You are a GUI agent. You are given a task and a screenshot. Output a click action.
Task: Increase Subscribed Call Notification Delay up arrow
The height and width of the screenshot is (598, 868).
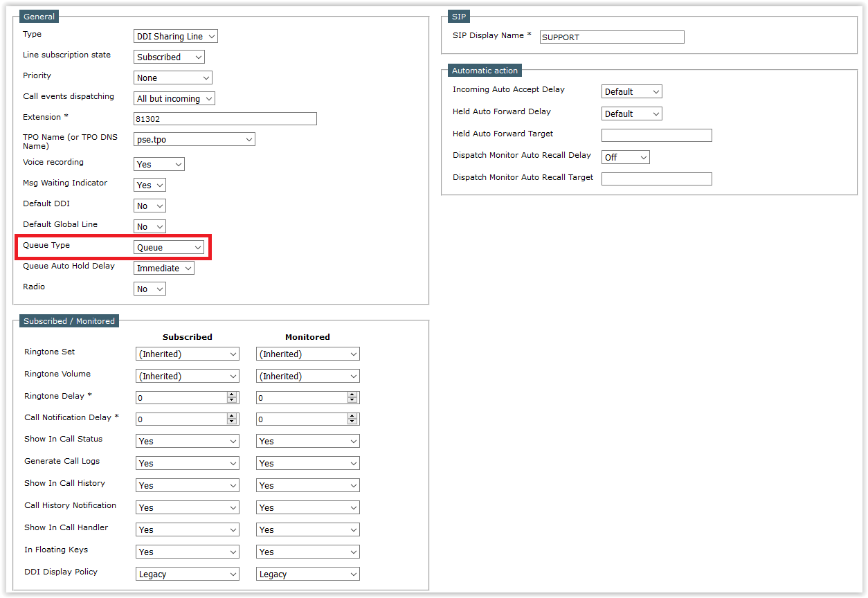coord(232,417)
